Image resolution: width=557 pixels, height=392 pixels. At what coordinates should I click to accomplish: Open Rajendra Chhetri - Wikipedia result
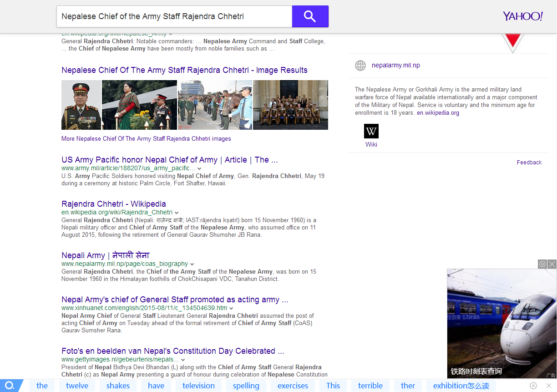114,204
